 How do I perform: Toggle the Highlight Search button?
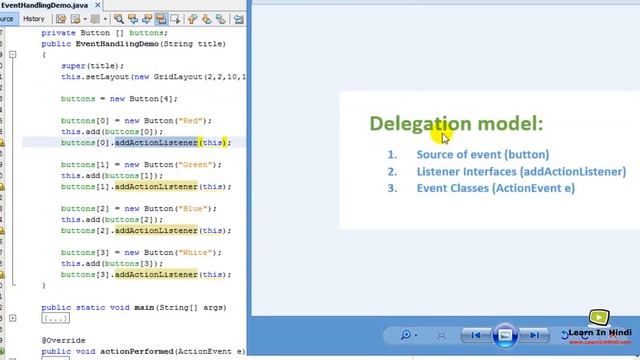(x=161, y=19)
